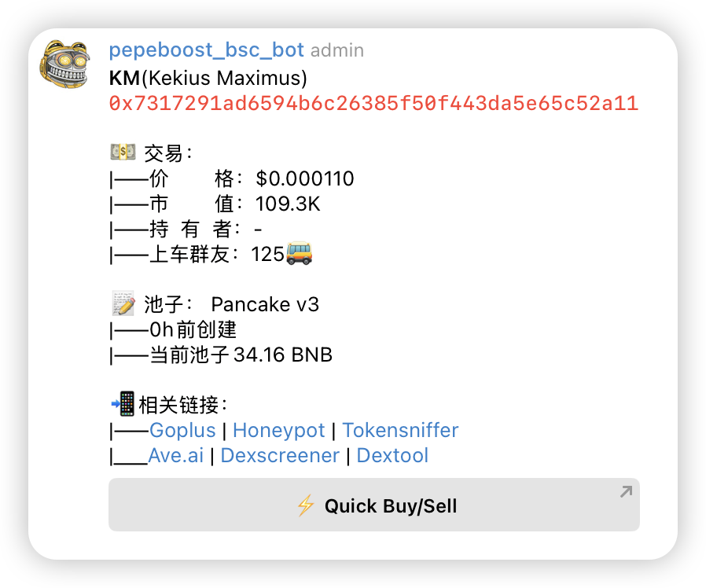The width and height of the screenshot is (706, 588).
Task: Click the Pancake v3 pool text
Action: [265, 304]
